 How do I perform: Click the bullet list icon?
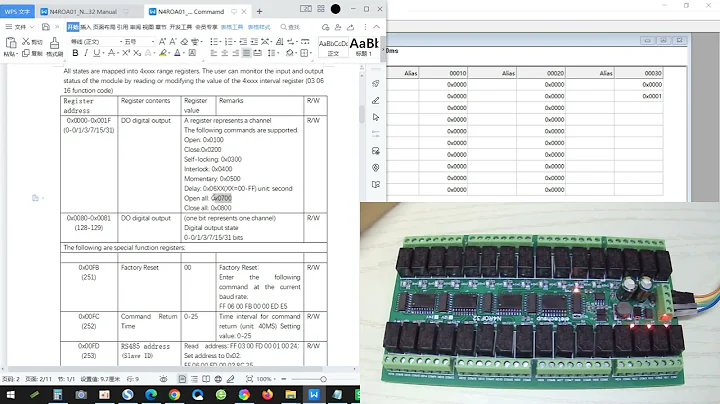214,41
